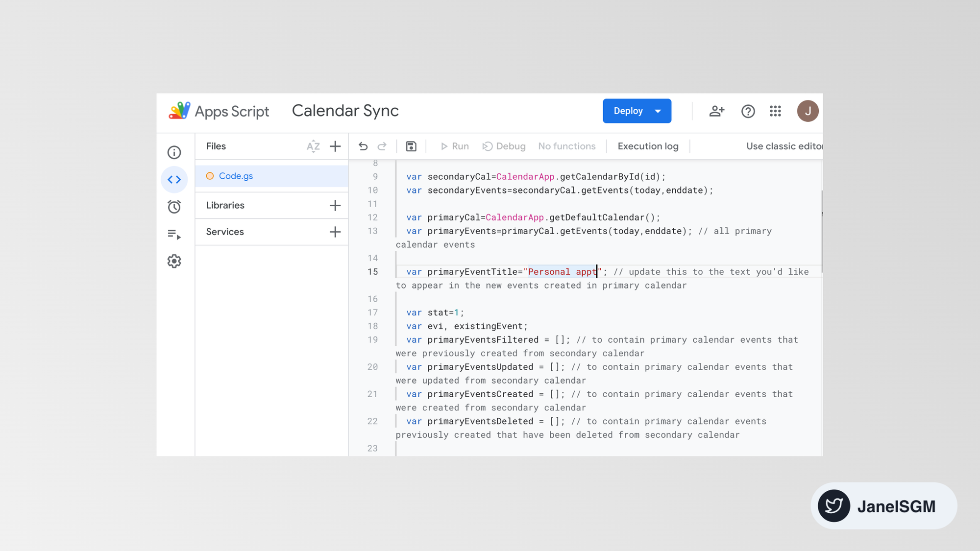Image resolution: width=980 pixels, height=551 pixels.
Task: Open the Execution log
Action: click(x=648, y=146)
